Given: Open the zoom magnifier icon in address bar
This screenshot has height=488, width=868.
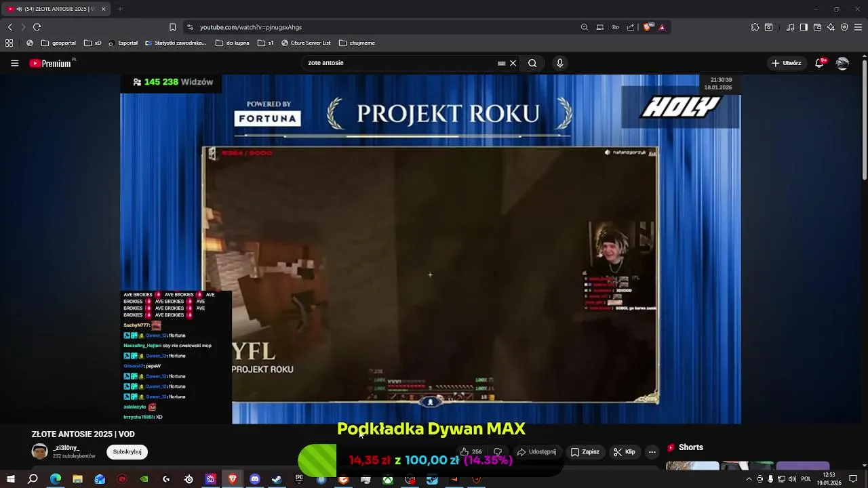Looking at the screenshot, I should coord(585,27).
